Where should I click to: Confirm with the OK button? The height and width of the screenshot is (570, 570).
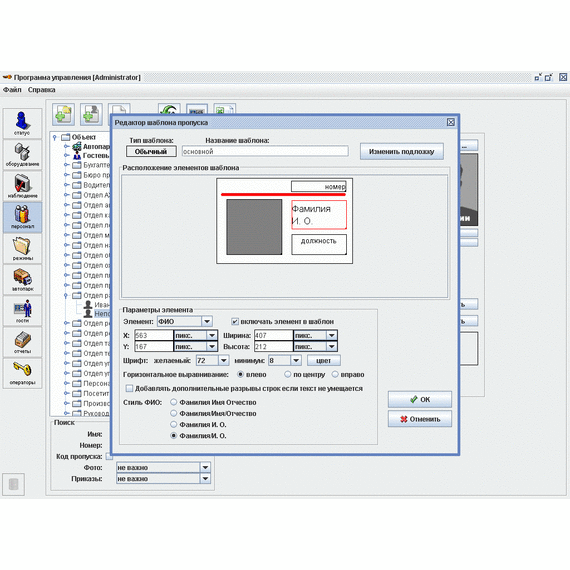tap(420, 400)
